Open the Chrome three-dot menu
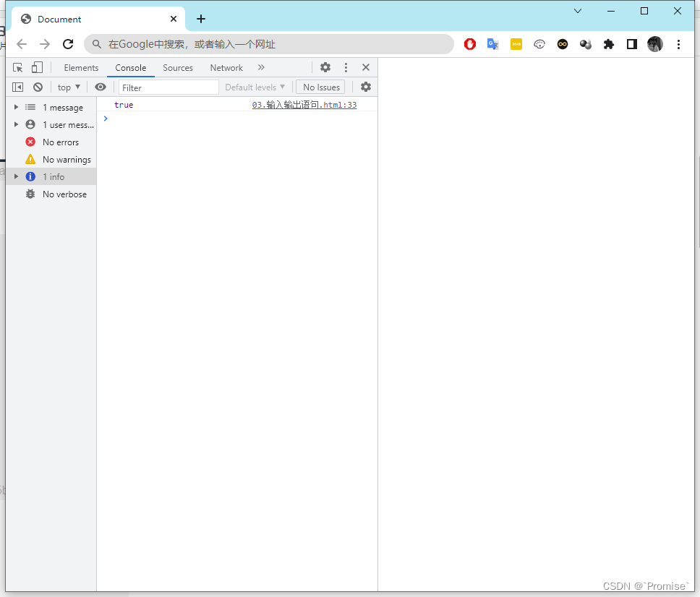The image size is (700, 597). pos(678,44)
